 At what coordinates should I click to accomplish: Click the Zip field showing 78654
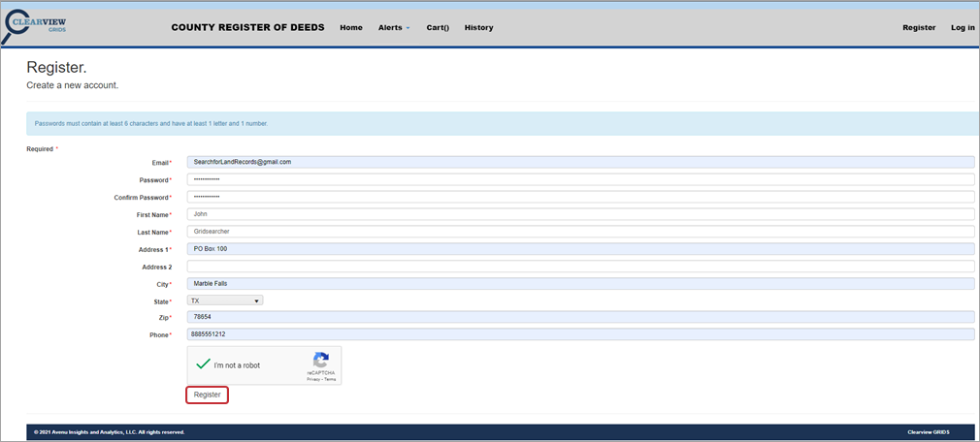click(579, 318)
